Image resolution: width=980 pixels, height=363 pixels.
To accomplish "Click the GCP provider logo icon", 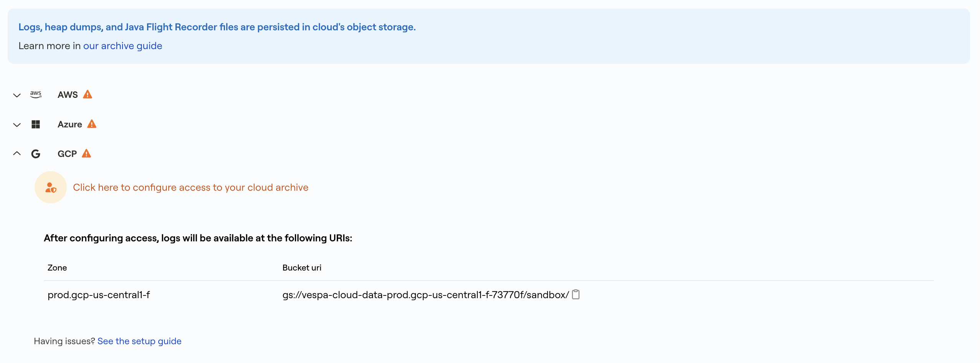I will click(x=36, y=153).
